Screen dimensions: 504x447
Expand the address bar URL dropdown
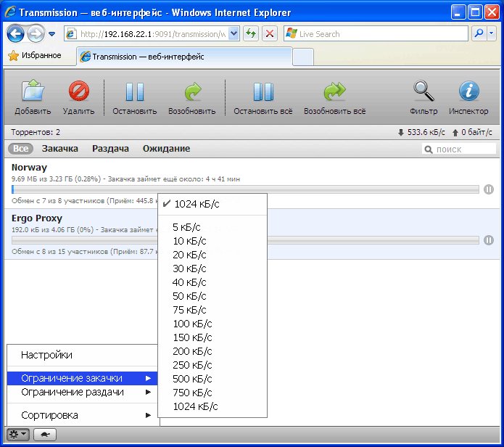234,33
